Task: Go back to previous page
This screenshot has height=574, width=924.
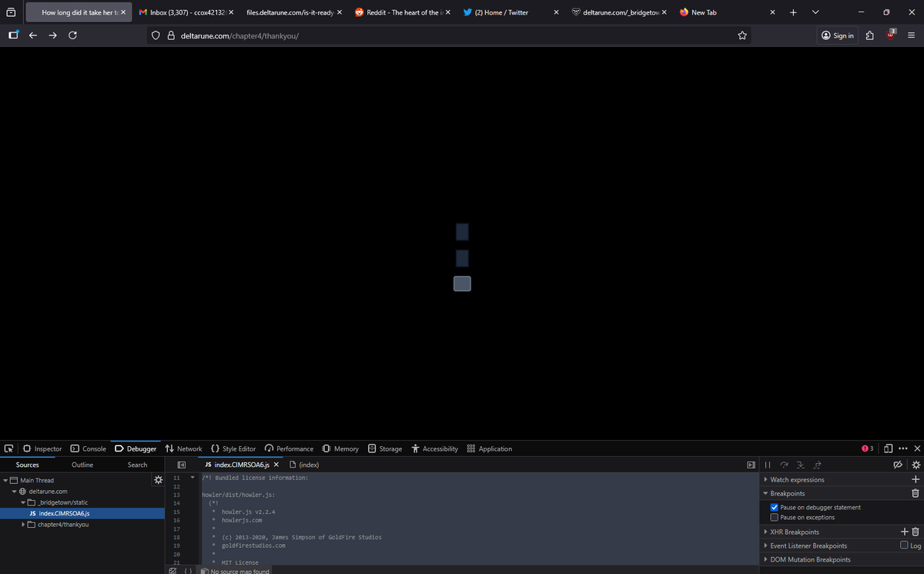Action: 33,35
